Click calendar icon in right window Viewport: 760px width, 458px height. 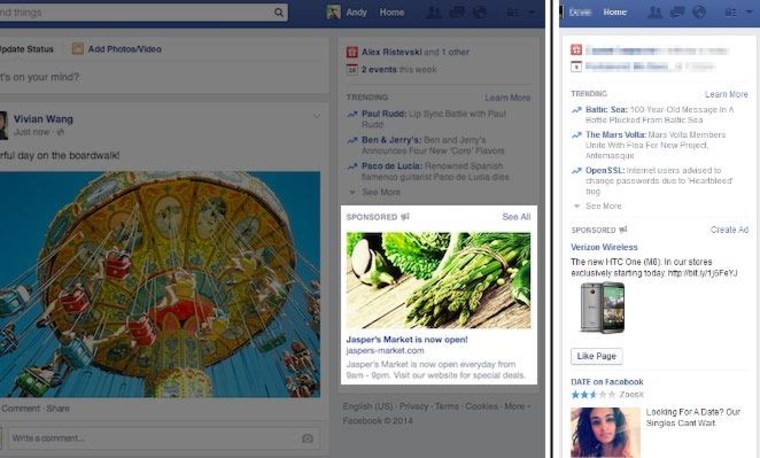576,66
